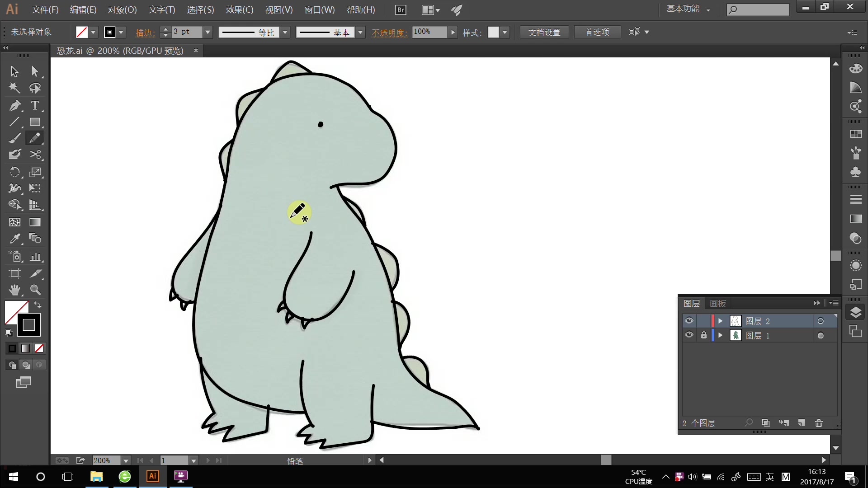Switch to the 画板 tab
The image size is (868, 488).
pos(717,303)
